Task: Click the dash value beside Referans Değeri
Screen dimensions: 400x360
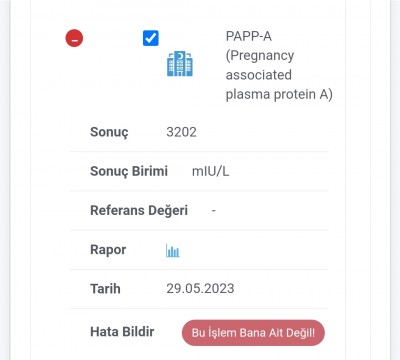Action: click(x=214, y=211)
